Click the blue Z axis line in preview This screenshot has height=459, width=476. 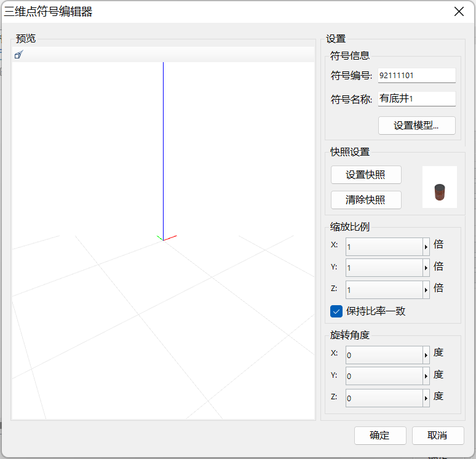(x=164, y=151)
